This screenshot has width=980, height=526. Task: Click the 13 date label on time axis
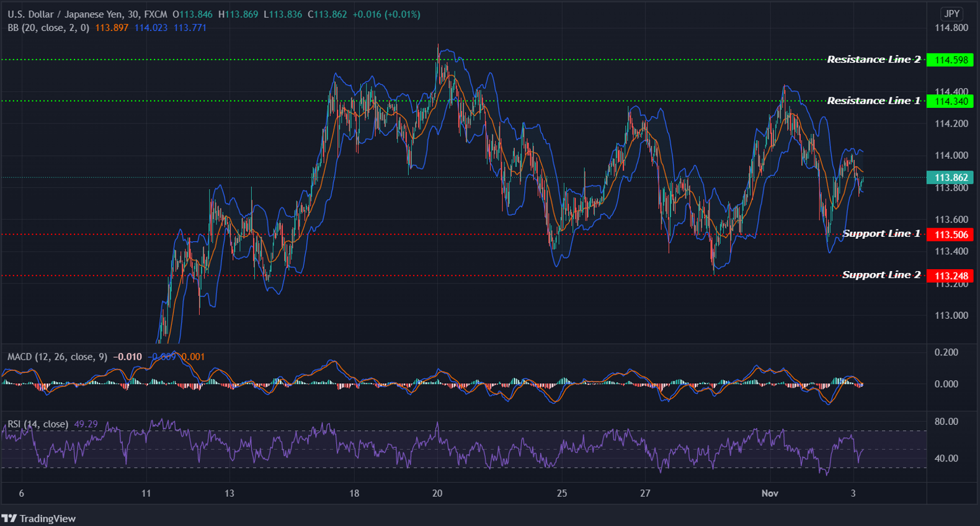pos(229,493)
